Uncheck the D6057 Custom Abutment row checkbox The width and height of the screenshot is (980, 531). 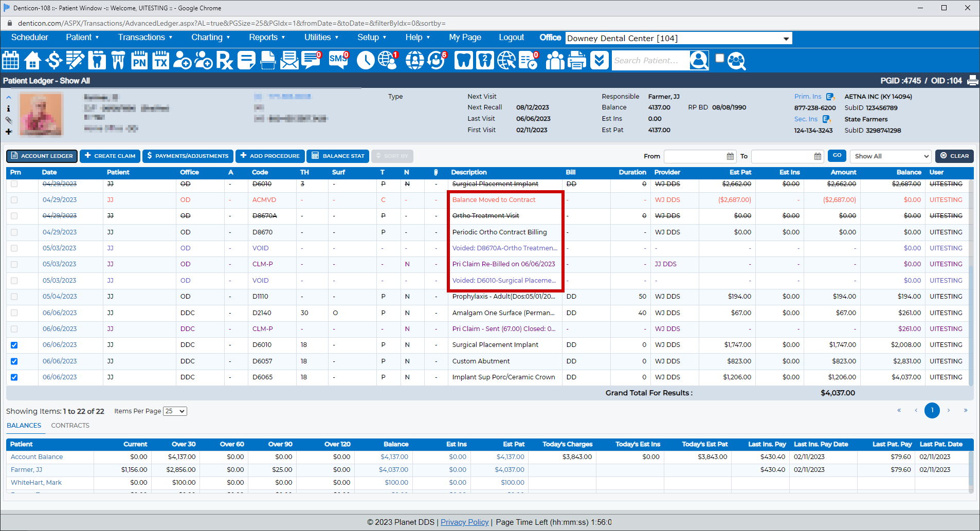click(x=14, y=361)
